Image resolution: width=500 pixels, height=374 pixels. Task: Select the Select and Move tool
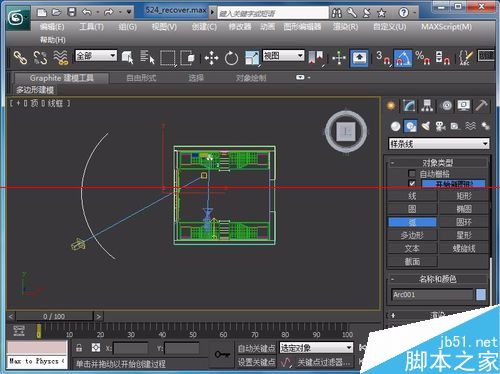tap(211, 58)
